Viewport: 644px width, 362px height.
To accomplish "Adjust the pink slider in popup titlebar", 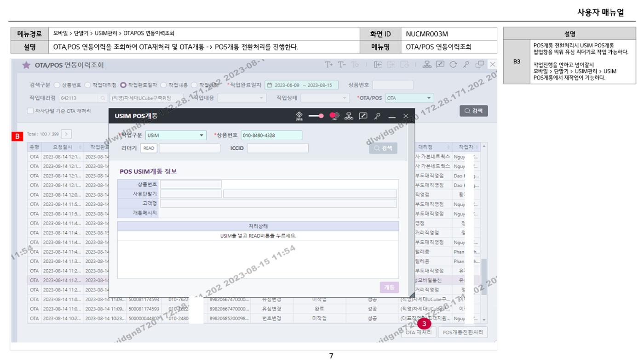I will (316, 116).
